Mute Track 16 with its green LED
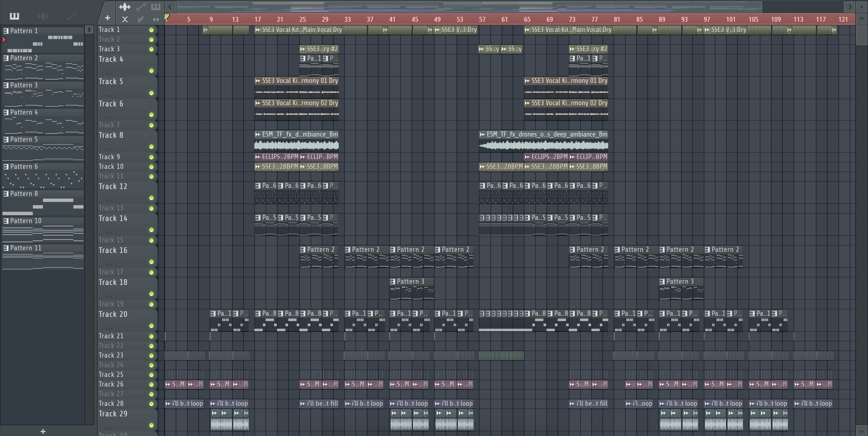The image size is (868, 436). coord(152,262)
